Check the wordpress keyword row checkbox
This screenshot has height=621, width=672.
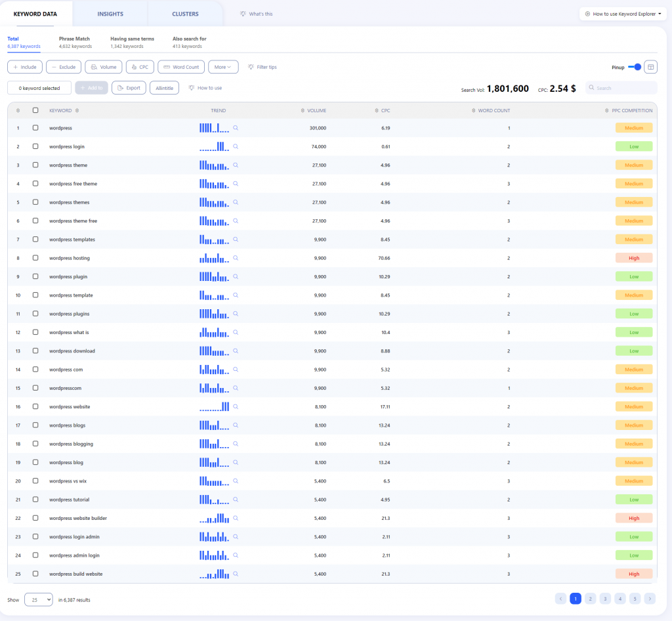pyautogui.click(x=35, y=128)
